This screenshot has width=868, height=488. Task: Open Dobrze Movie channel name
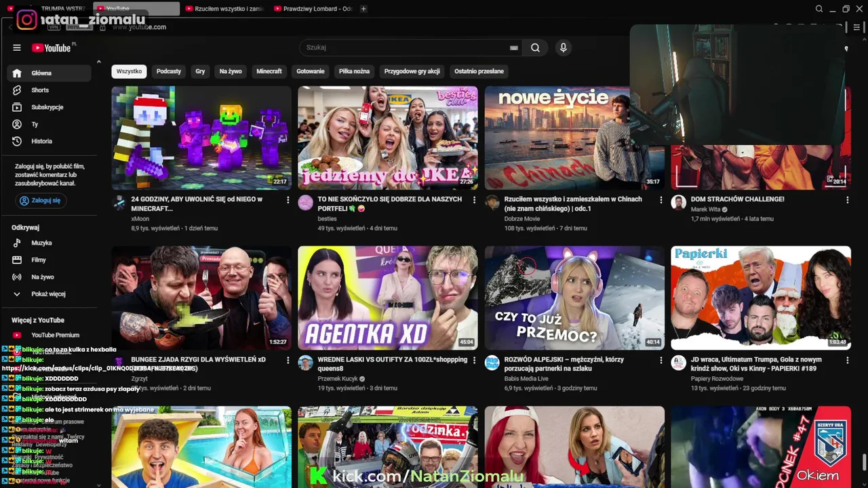pos(522,219)
